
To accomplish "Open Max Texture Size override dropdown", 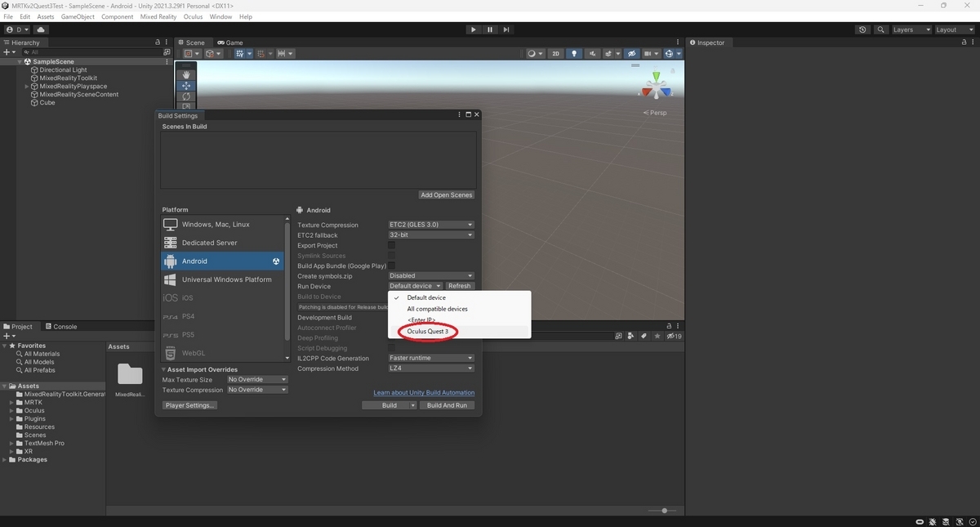I will click(257, 379).
